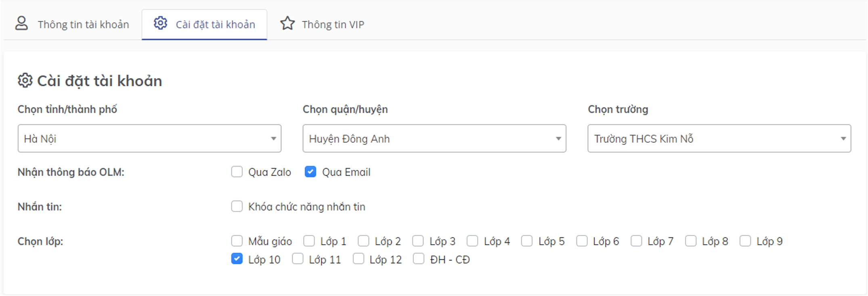Select the Lớp 12 checkbox

[x=359, y=259]
